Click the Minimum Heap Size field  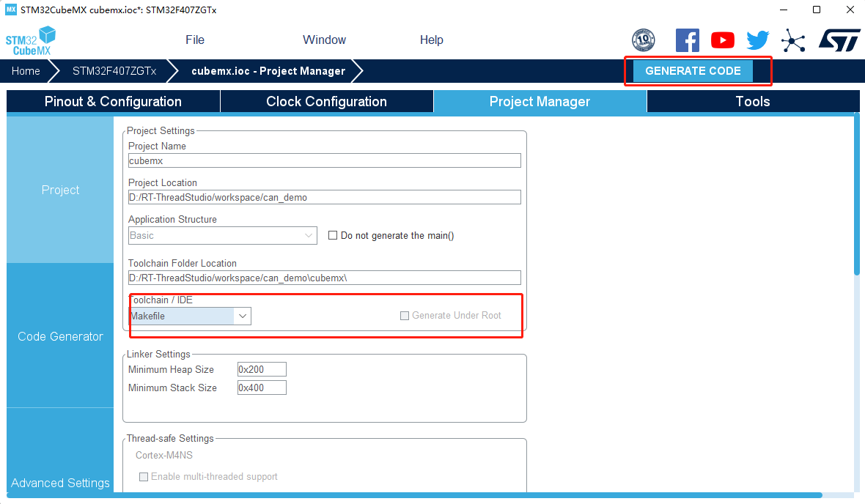(262, 369)
